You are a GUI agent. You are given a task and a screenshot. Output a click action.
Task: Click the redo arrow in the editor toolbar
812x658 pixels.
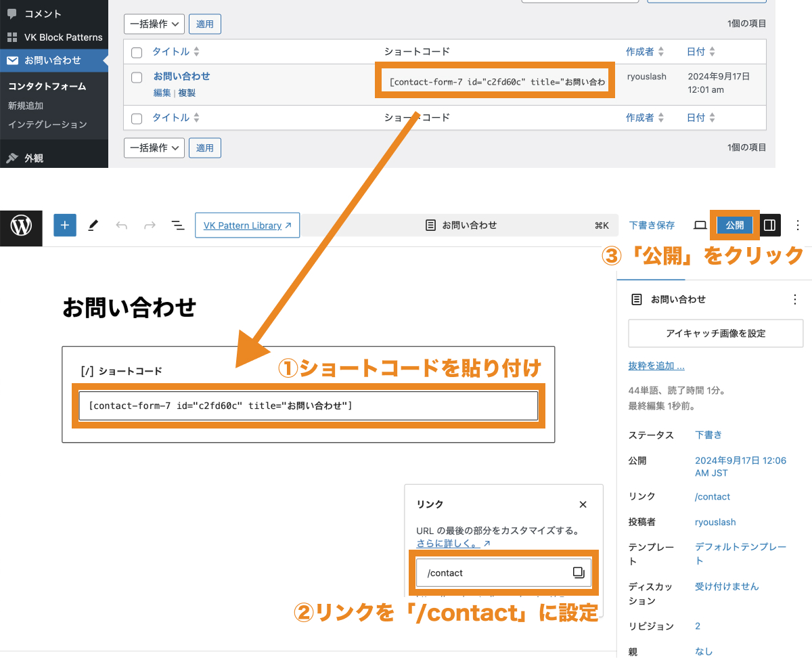point(148,225)
